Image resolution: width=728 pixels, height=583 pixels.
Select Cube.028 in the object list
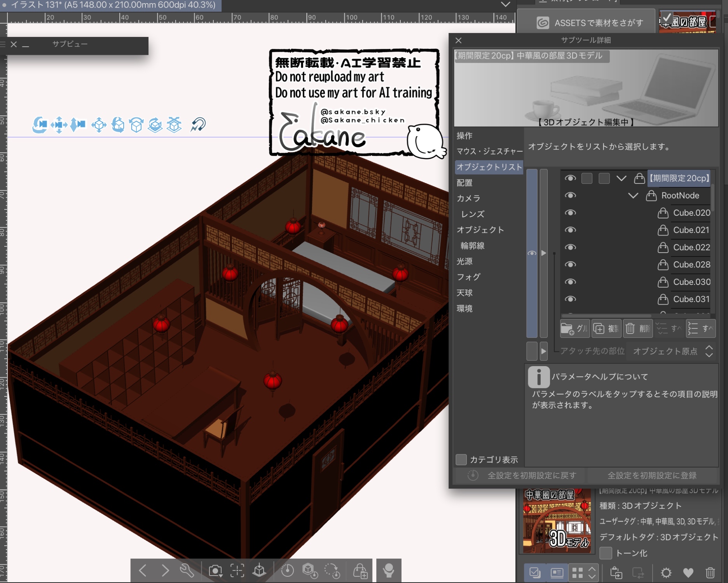691,265
